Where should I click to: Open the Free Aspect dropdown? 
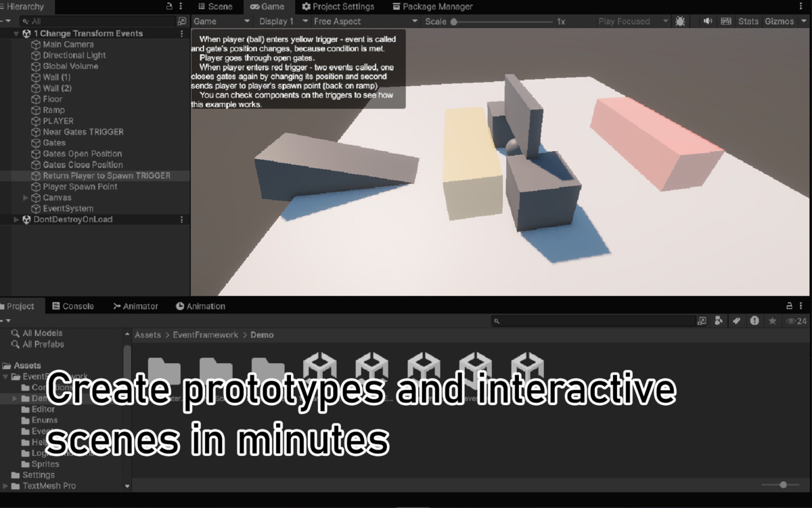click(x=366, y=21)
